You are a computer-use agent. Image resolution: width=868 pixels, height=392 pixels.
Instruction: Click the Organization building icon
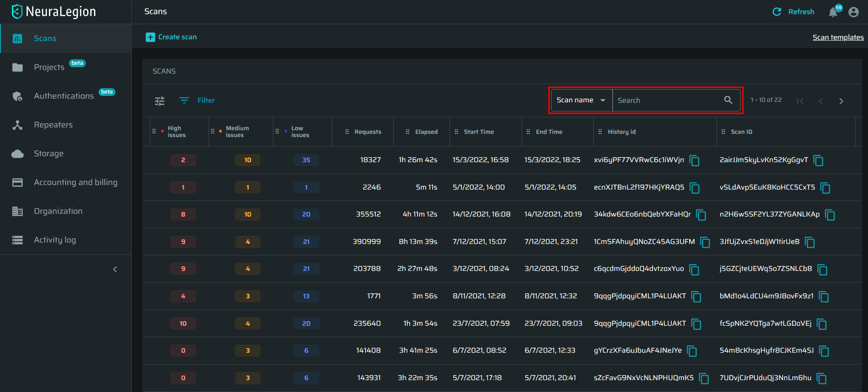point(17,211)
